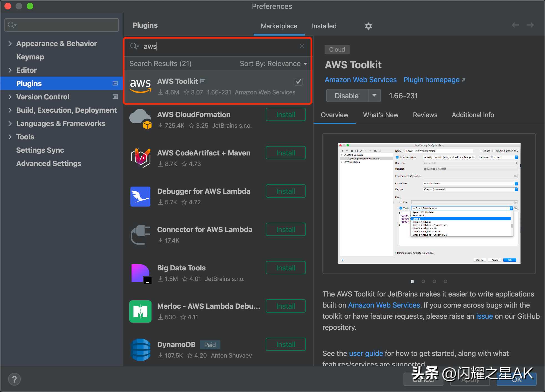Focus the plugin search field containing aws

[218, 46]
